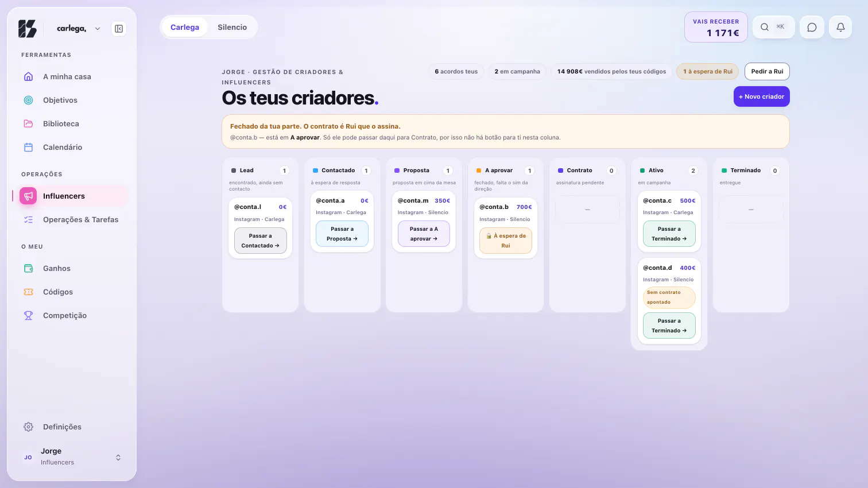Click the Pedir a Rui button
The image size is (868, 488).
click(x=767, y=71)
